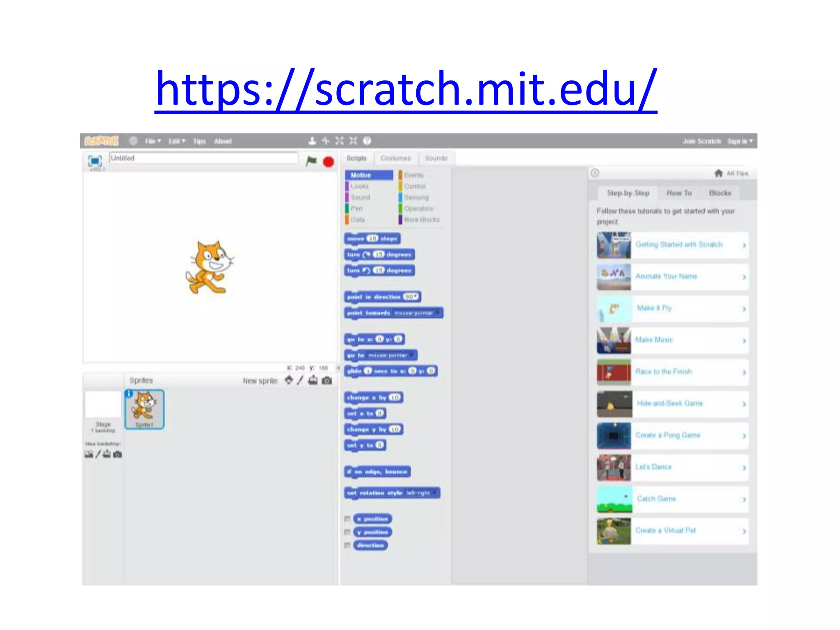Select the Step-by-Step tips tab
The width and height of the screenshot is (840, 630).
click(x=628, y=193)
